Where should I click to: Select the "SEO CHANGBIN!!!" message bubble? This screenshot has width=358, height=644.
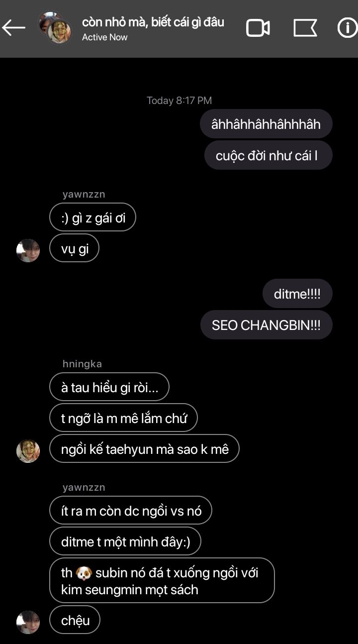pyautogui.click(x=266, y=325)
